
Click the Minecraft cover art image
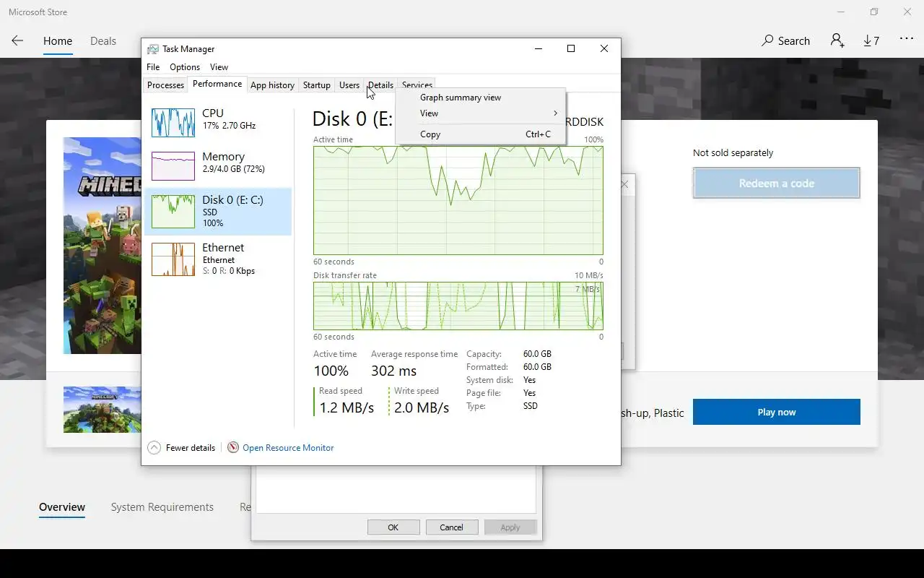(x=102, y=246)
